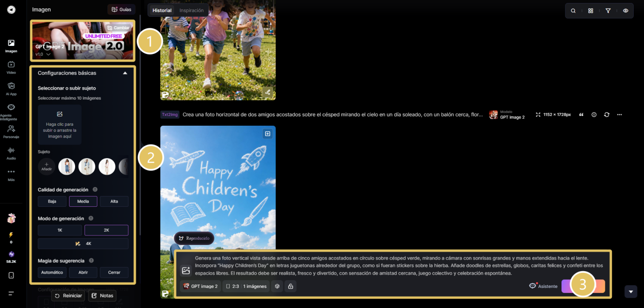644x308 pixels.
Task: Collapse the sidebar with the menu lines icon
Action: [11, 293]
